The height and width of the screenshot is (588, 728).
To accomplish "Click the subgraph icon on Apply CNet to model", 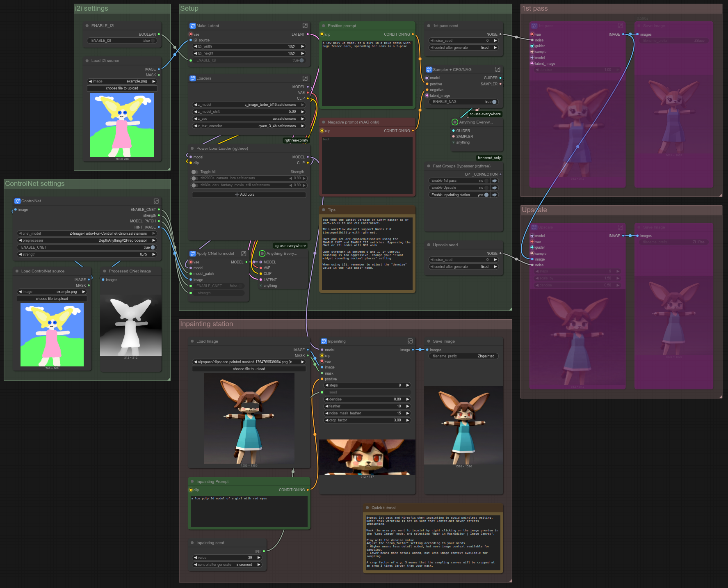I will coord(192,254).
